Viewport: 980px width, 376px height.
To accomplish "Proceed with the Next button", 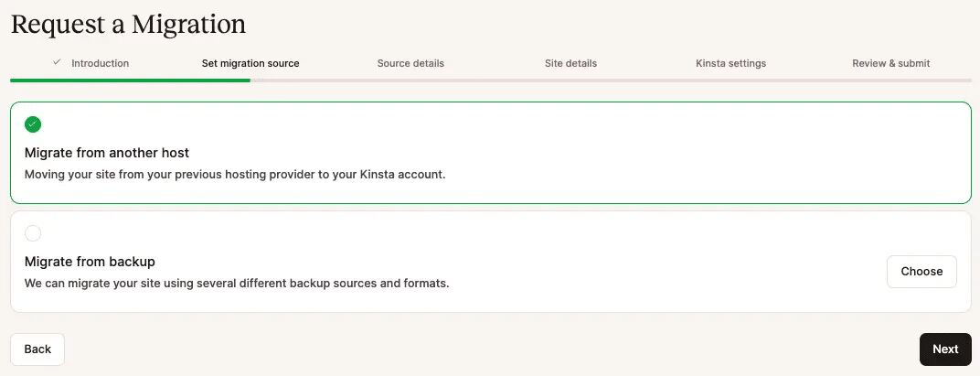I will (945, 349).
